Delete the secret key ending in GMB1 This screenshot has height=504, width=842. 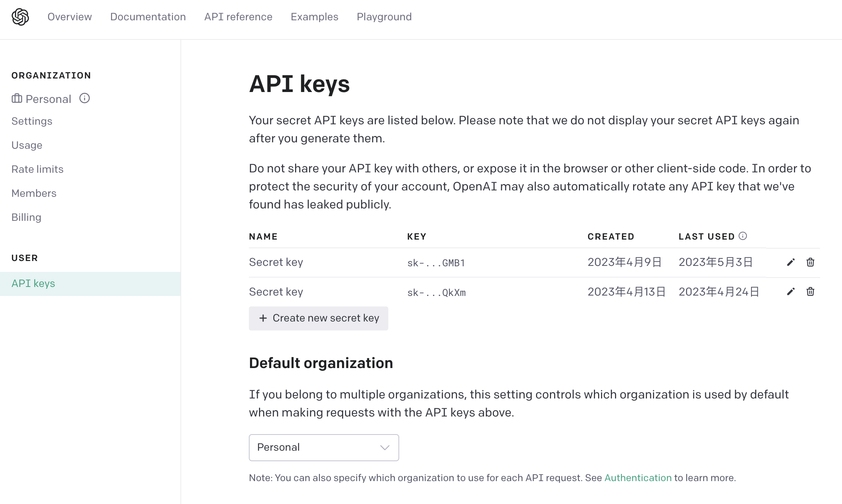pos(810,262)
